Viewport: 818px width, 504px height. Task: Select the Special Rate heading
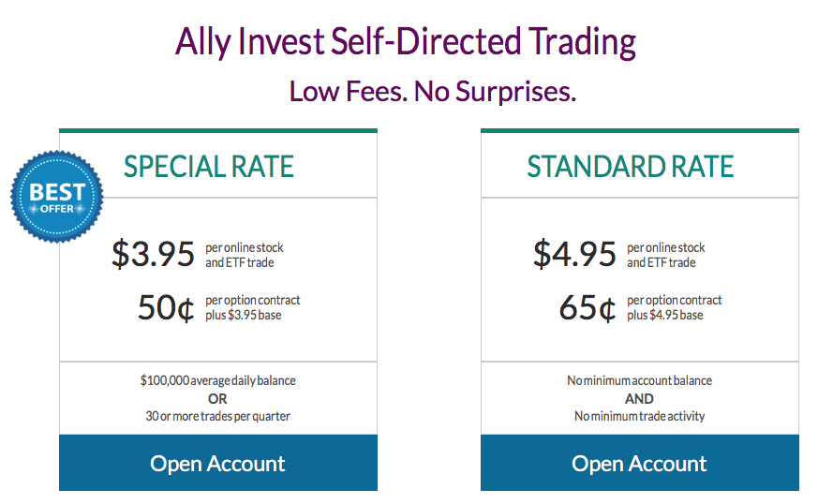point(209,167)
